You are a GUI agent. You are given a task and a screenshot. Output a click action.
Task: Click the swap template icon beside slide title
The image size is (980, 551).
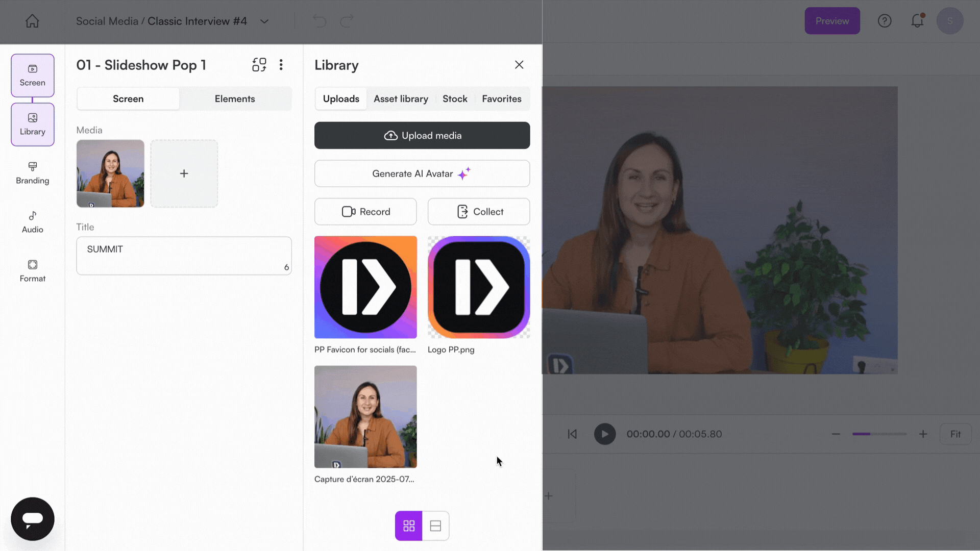click(259, 65)
